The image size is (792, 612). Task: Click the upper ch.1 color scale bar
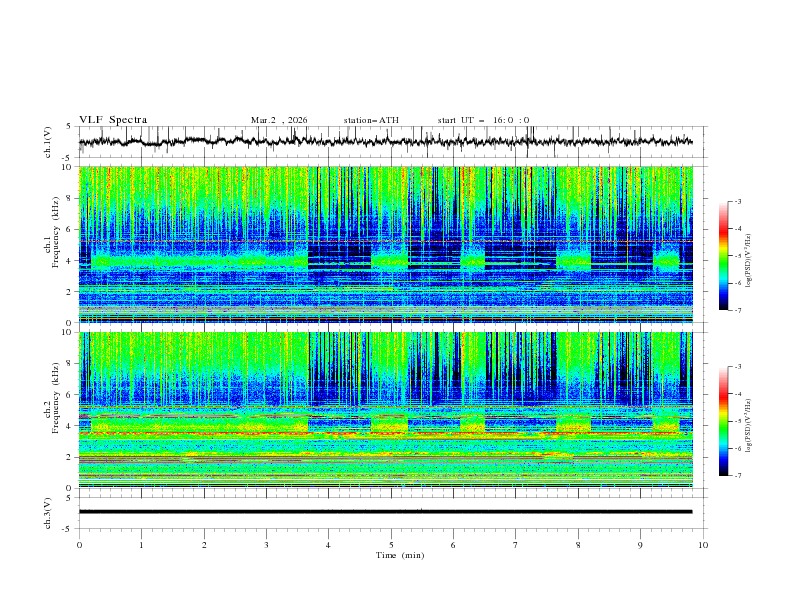(724, 256)
